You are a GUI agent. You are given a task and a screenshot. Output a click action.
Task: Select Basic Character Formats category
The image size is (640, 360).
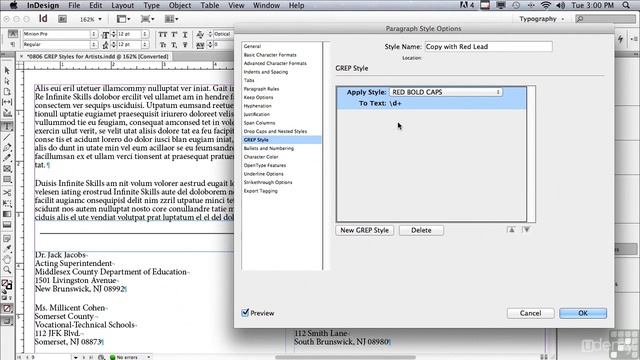tap(270, 55)
